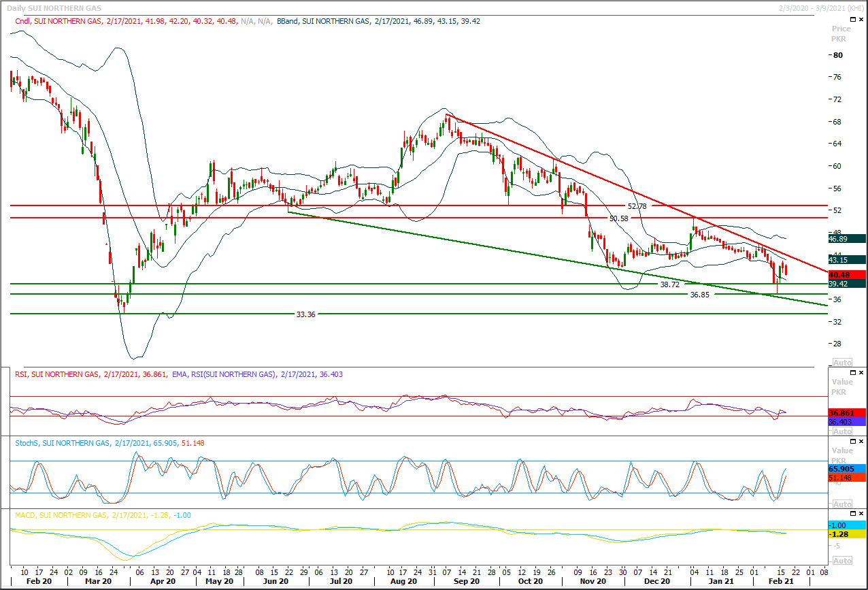Select the StochS legend label
Viewport: 868px width, 590px height.
[x=110, y=443]
